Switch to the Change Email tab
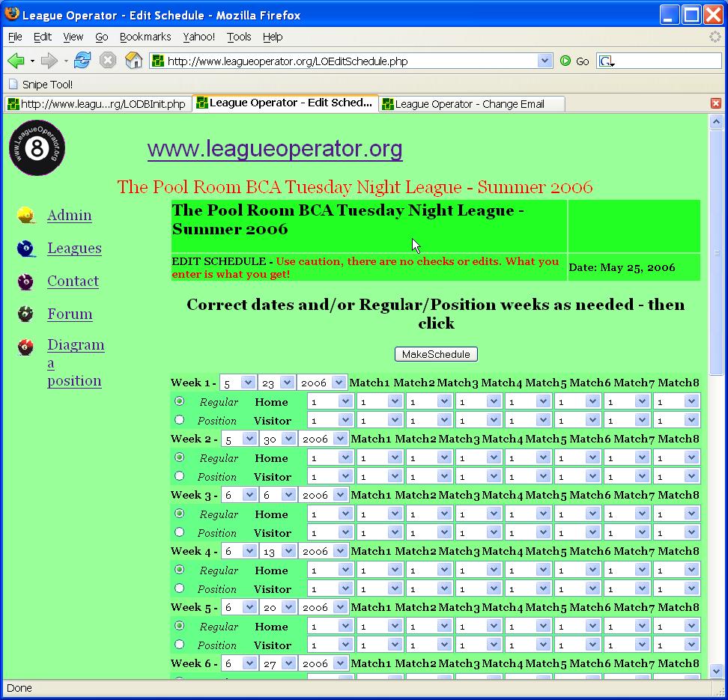This screenshot has height=700, width=728. (469, 104)
